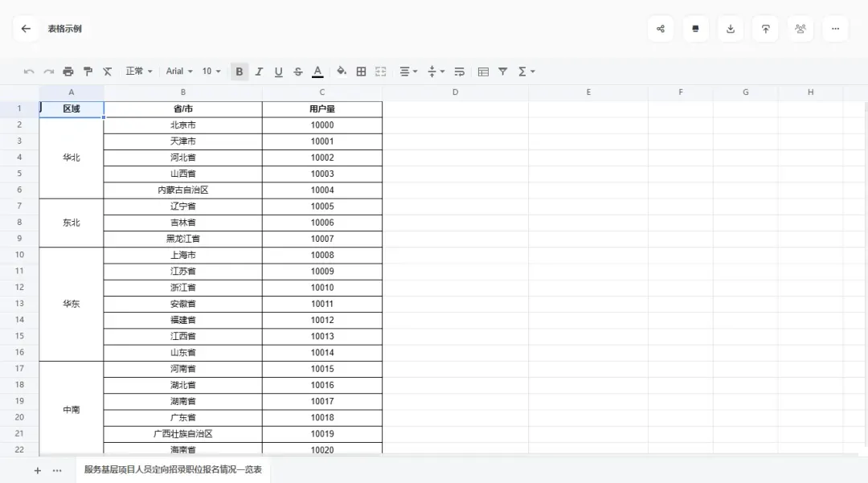
Task: Click the black square comment icon
Action: 695,29
